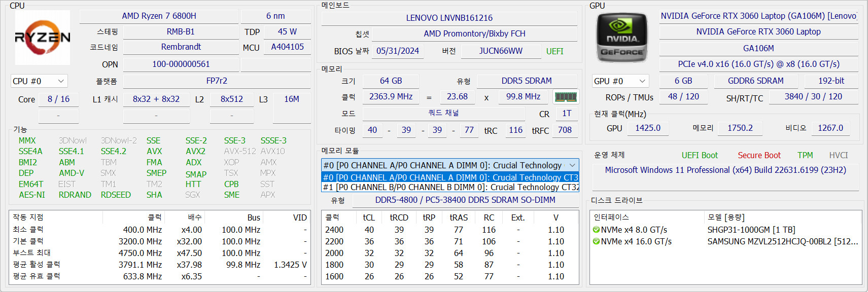This screenshot has width=868, height=292.
Task: Click the RDSEED feature label
Action: 116,195
